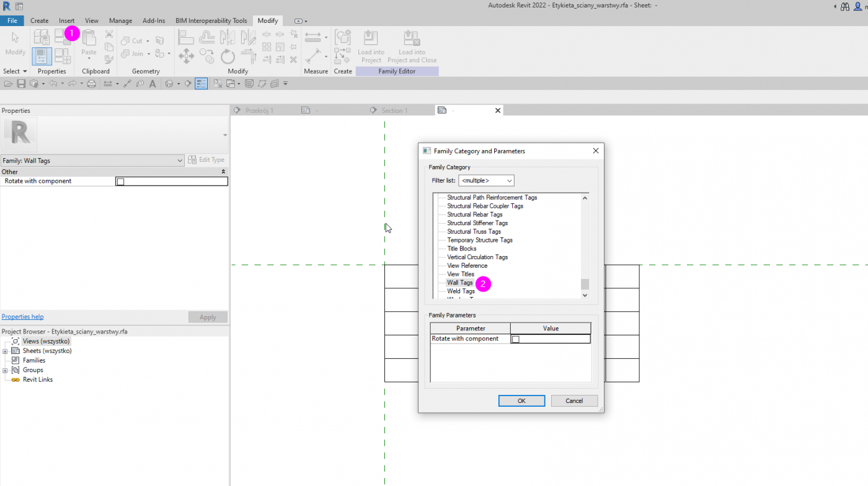Select Wall Tags in the category list
868x486 pixels.
[459, 283]
